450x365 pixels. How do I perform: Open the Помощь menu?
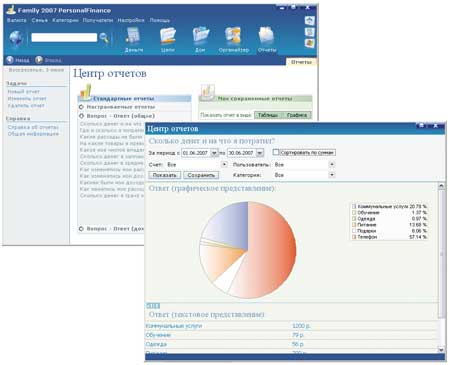[x=160, y=20]
